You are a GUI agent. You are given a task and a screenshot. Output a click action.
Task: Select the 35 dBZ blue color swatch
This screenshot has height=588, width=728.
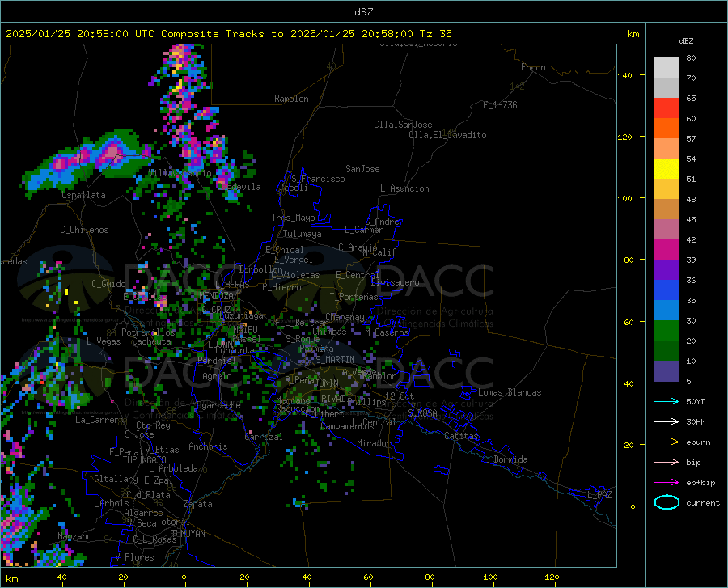pos(667,311)
